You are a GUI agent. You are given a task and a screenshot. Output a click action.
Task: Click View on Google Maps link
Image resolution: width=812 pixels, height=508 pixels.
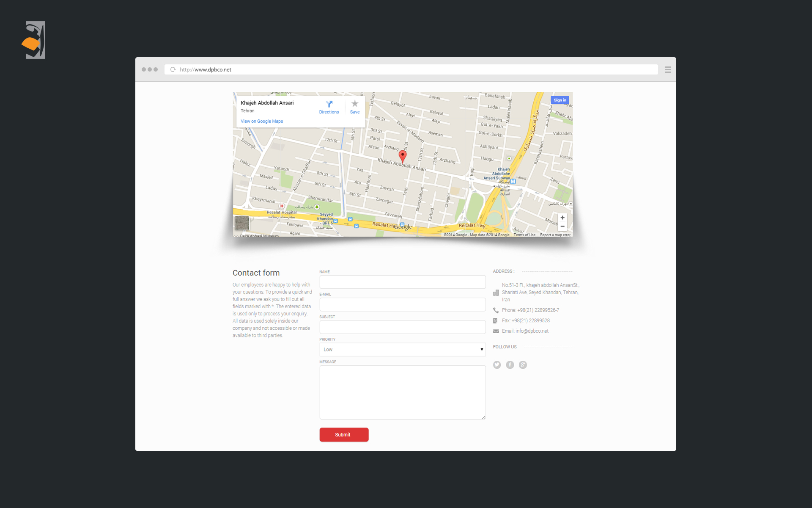coord(262,121)
